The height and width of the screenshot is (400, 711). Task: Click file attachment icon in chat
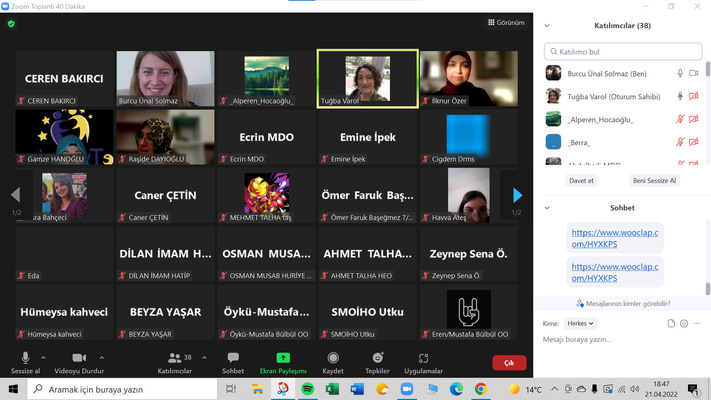click(671, 323)
